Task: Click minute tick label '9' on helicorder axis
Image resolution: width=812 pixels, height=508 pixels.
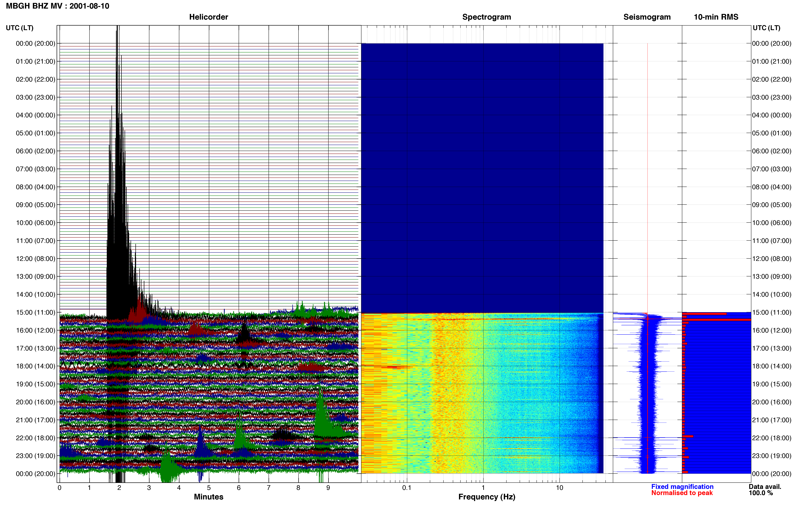Action: coord(328,487)
